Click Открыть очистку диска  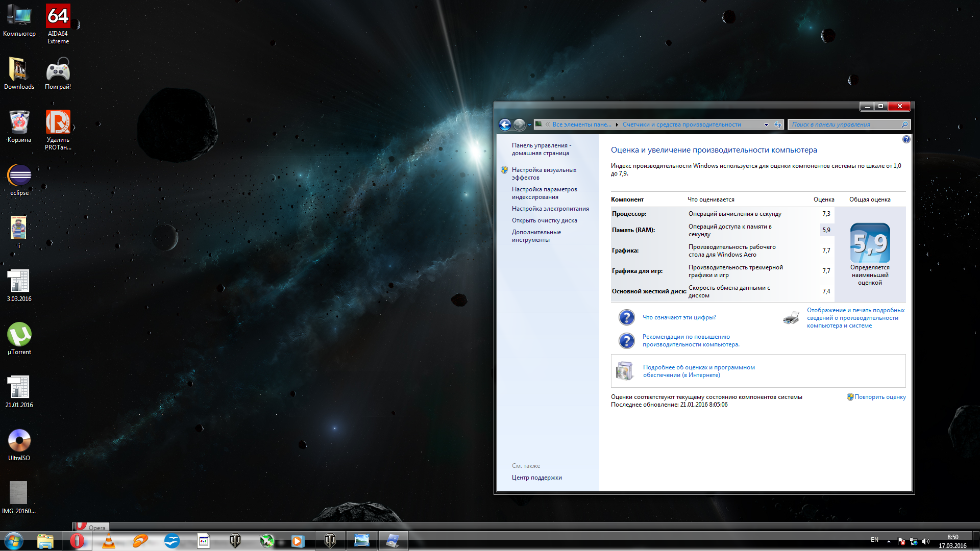tap(545, 220)
